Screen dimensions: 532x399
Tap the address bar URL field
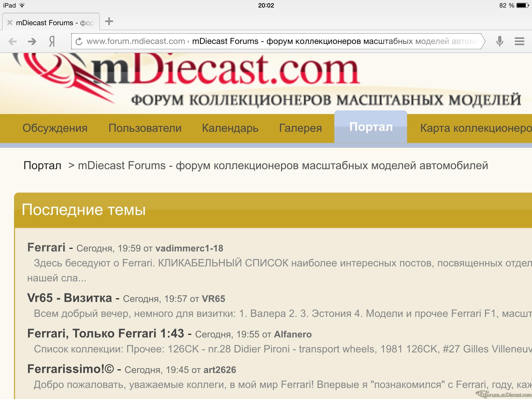pyautogui.click(x=278, y=41)
